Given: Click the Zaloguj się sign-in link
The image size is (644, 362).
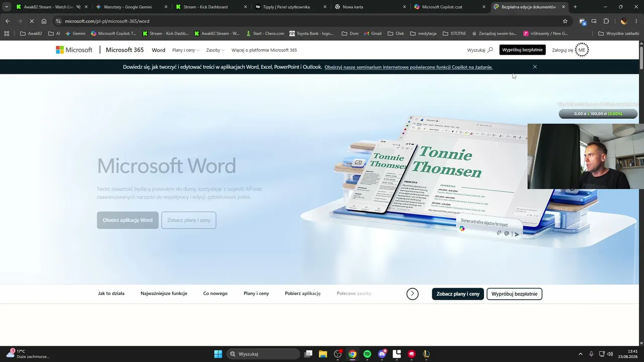Looking at the screenshot, I should coord(562,50).
